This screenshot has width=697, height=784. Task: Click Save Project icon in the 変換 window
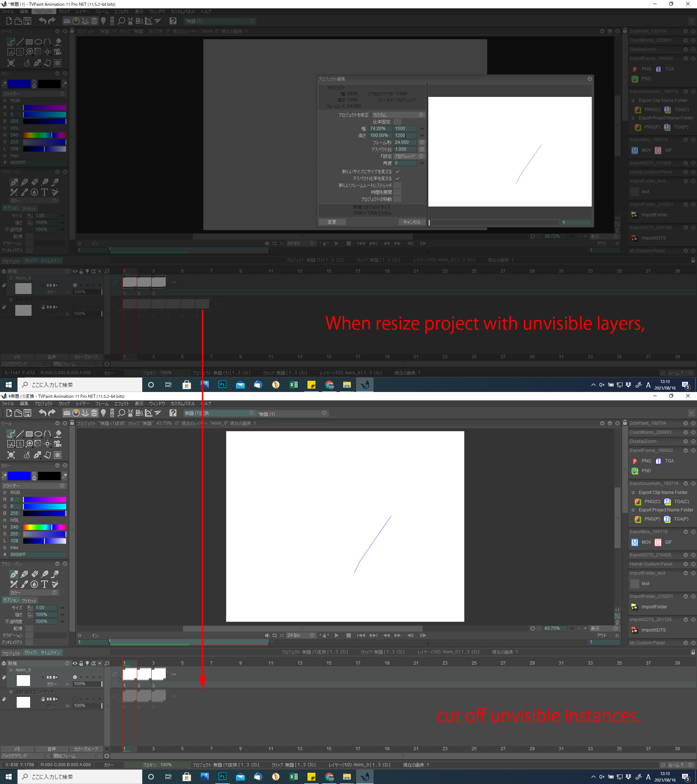tap(28, 413)
